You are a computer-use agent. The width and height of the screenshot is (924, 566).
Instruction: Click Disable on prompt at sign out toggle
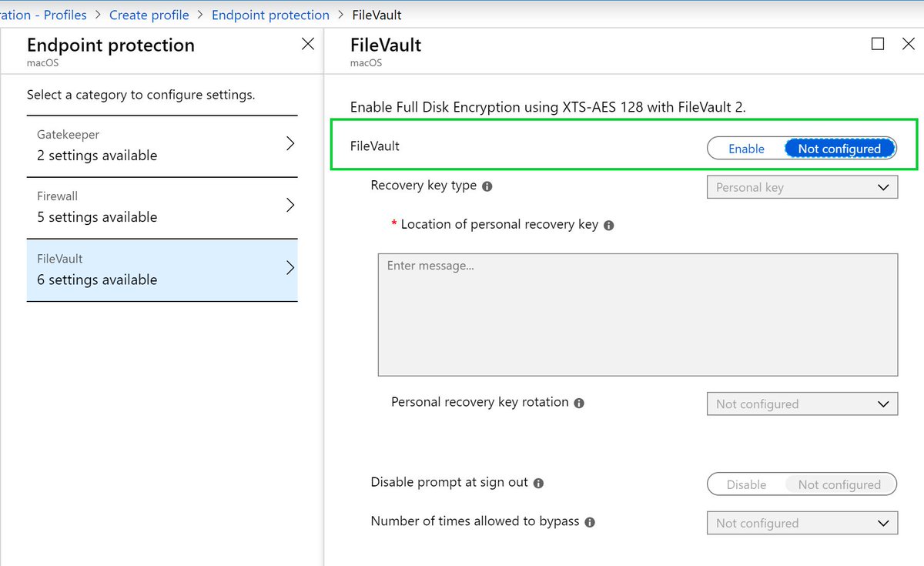(745, 484)
